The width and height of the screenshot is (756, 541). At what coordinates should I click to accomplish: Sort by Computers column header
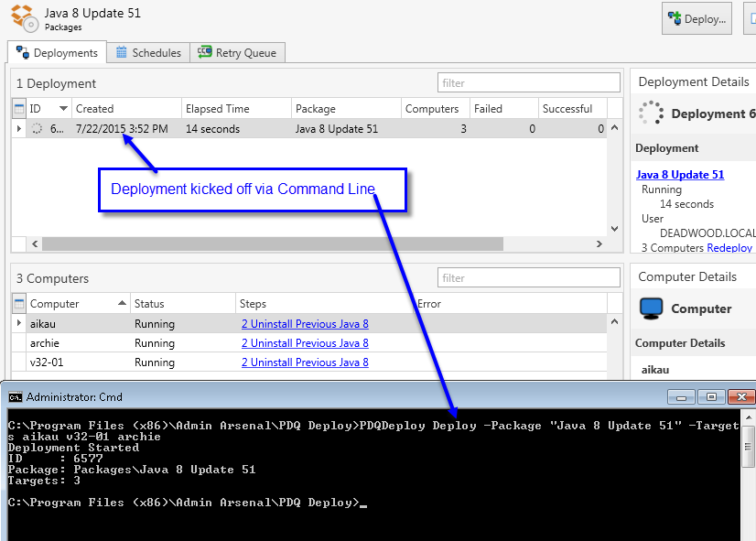[x=436, y=109]
